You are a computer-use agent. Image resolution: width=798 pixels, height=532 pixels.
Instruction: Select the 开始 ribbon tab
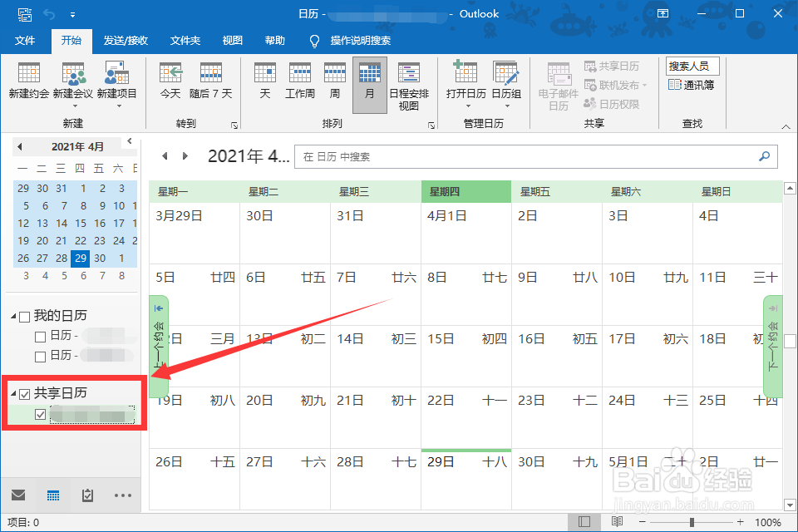(x=71, y=41)
